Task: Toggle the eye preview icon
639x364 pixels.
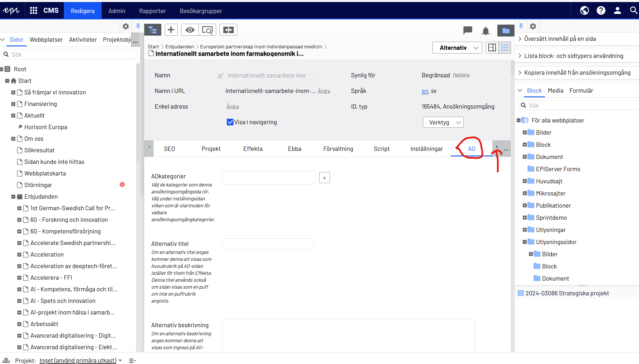Action: [190, 30]
